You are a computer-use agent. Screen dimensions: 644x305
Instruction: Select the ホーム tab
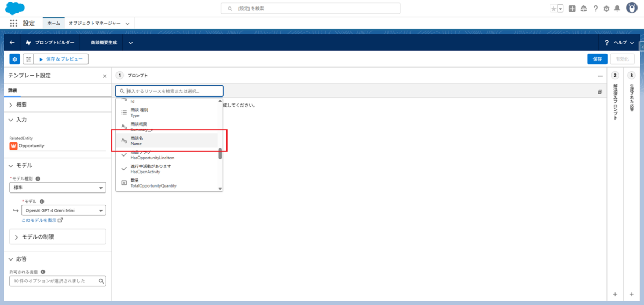54,24
